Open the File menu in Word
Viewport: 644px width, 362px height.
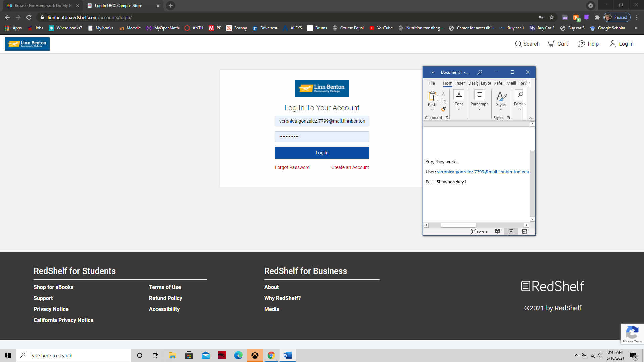pos(432,83)
